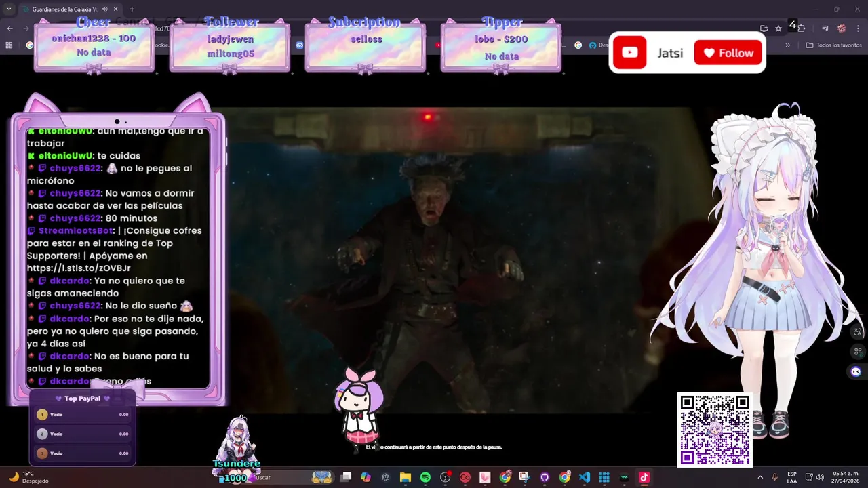The image size is (868, 488).
Task: Show hidden system tray icons
Action: pos(759,477)
